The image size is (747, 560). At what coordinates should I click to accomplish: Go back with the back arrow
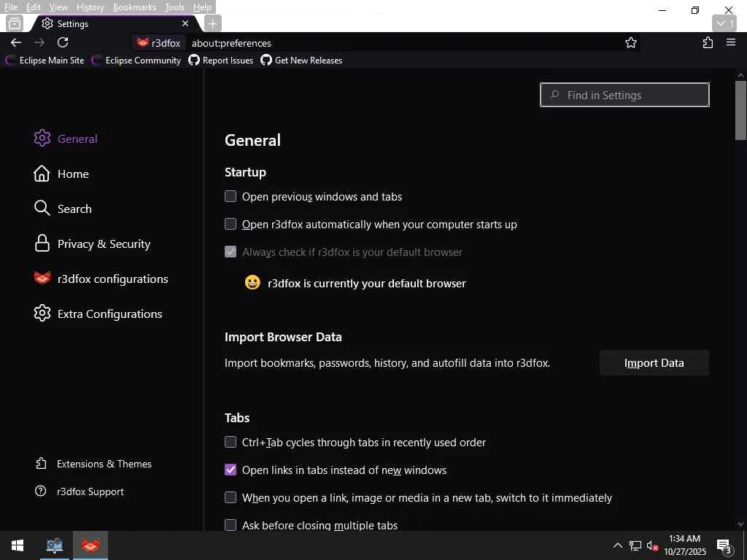pos(16,42)
